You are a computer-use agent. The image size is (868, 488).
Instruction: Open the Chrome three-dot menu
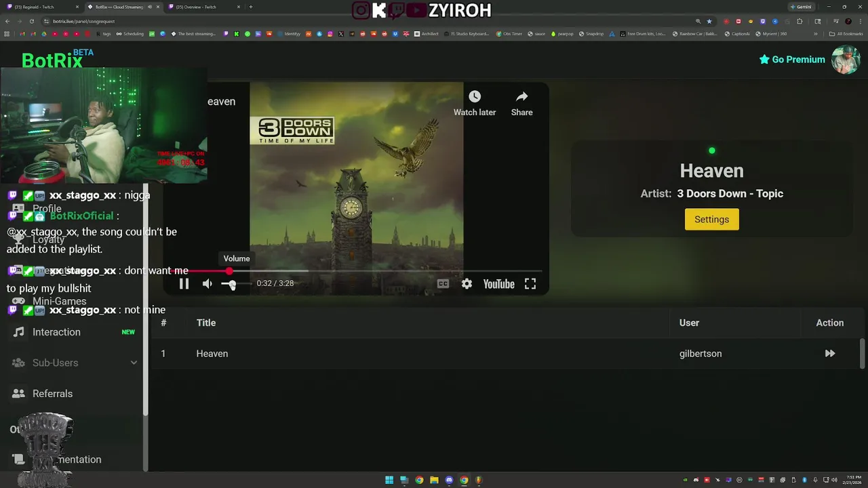tap(860, 21)
